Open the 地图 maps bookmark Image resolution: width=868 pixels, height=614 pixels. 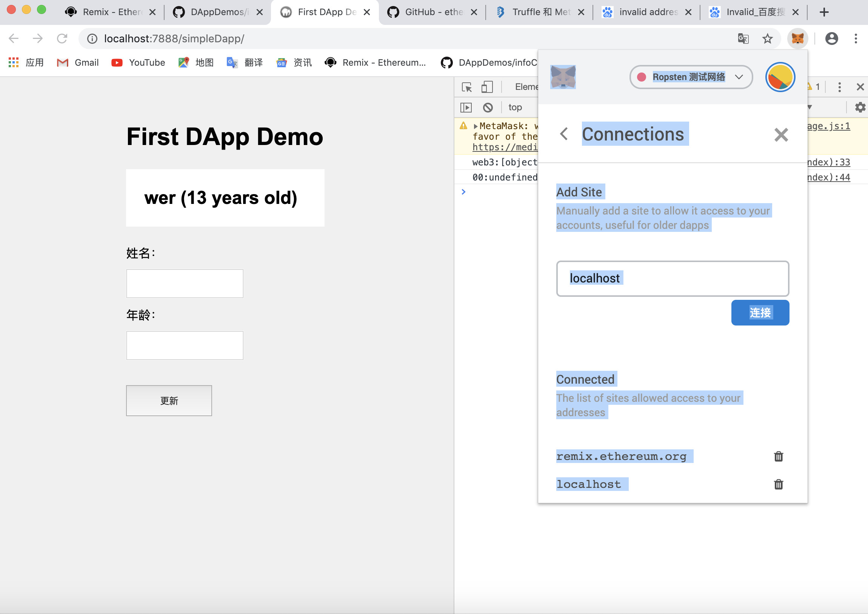[196, 62]
